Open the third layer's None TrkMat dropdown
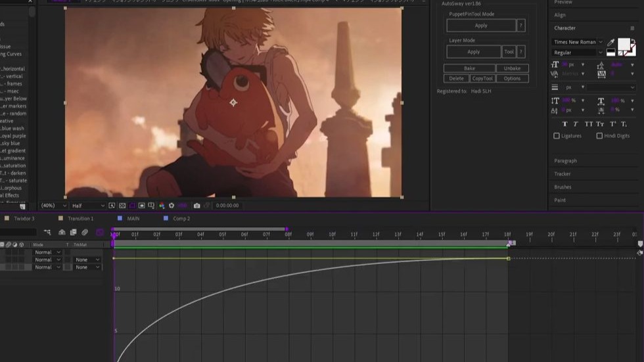 pyautogui.click(x=87, y=267)
